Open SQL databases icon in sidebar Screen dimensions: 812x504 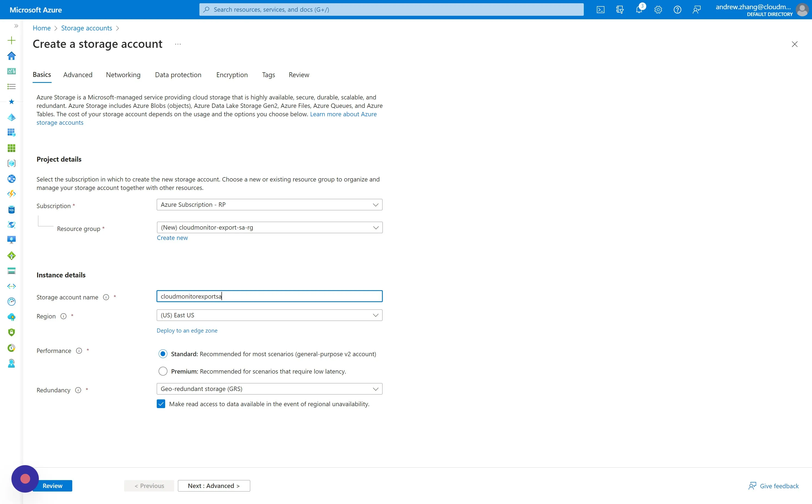[11, 209]
